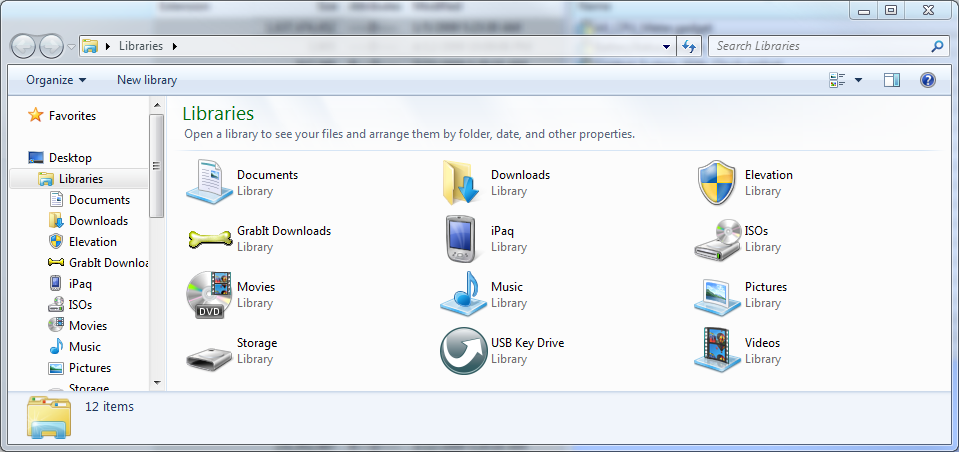The image size is (959, 452).
Task: Open the GrabIt Downloads bone icon
Action: [x=209, y=239]
